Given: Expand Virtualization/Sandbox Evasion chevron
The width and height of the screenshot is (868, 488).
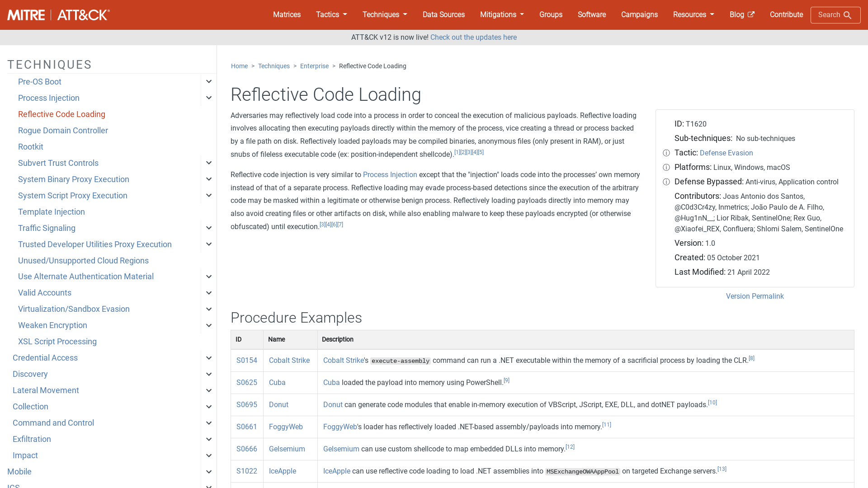Looking at the screenshot, I should (x=209, y=309).
